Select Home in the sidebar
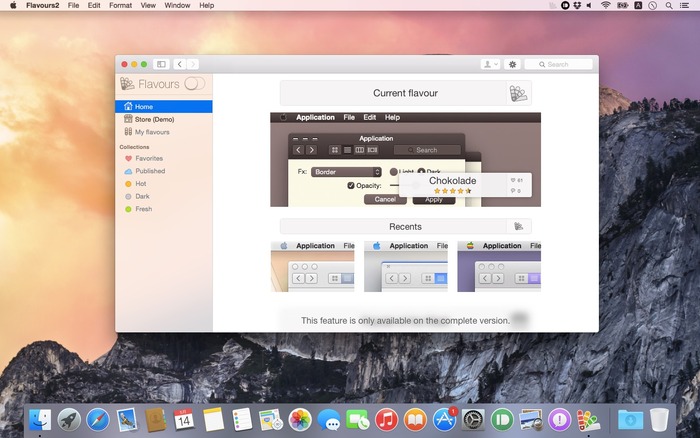The height and width of the screenshot is (438, 700). [x=164, y=106]
